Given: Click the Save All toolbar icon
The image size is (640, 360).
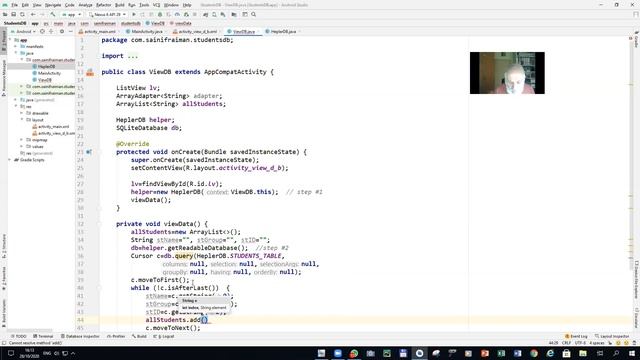Looking at the screenshot, I should tap(13, 14).
